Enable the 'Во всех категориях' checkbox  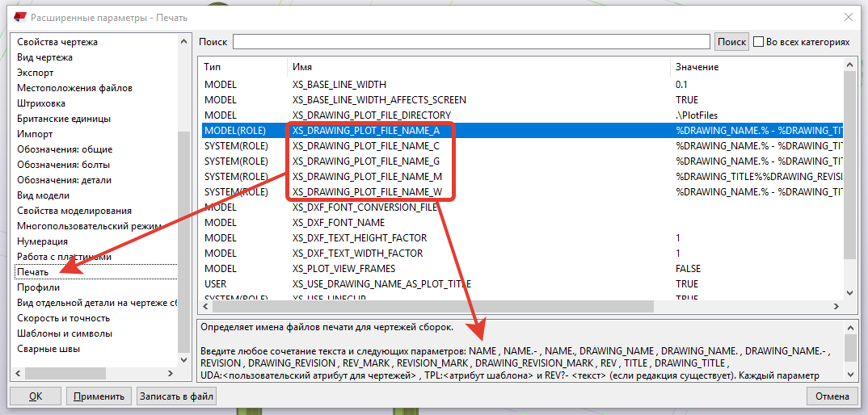coord(759,42)
